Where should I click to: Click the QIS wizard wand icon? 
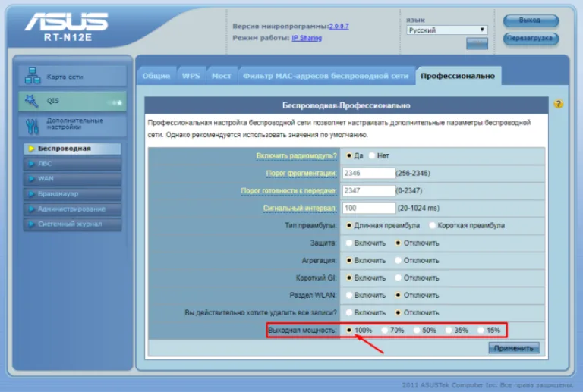click(31, 101)
